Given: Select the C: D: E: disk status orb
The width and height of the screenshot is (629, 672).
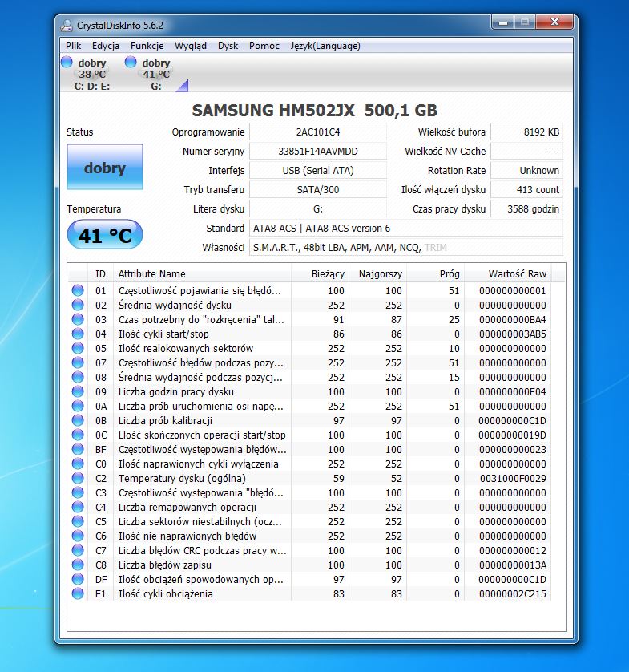Looking at the screenshot, I should (67, 62).
